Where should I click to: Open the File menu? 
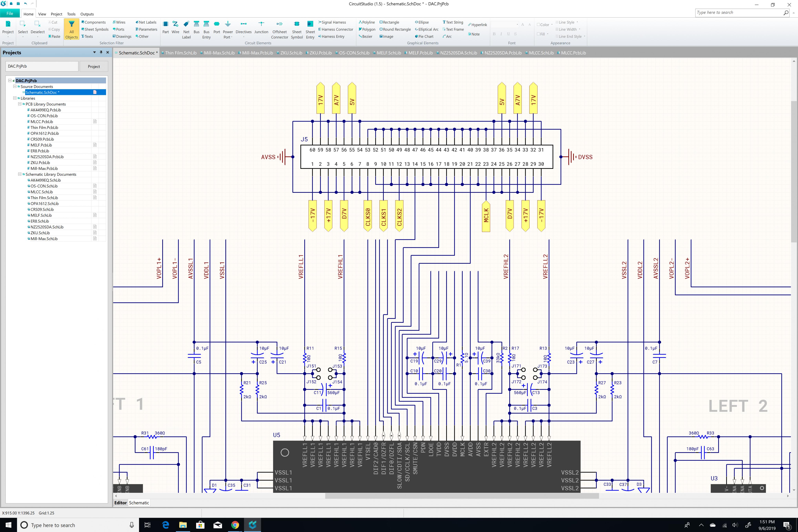[10, 14]
